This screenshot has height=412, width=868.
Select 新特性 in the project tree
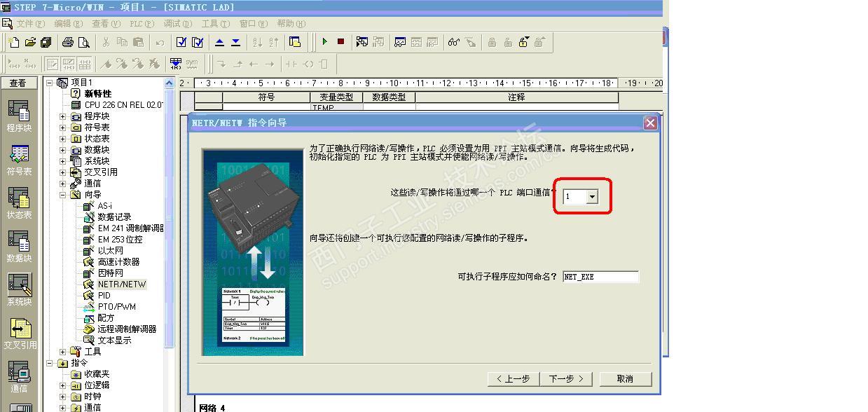click(98, 94)
